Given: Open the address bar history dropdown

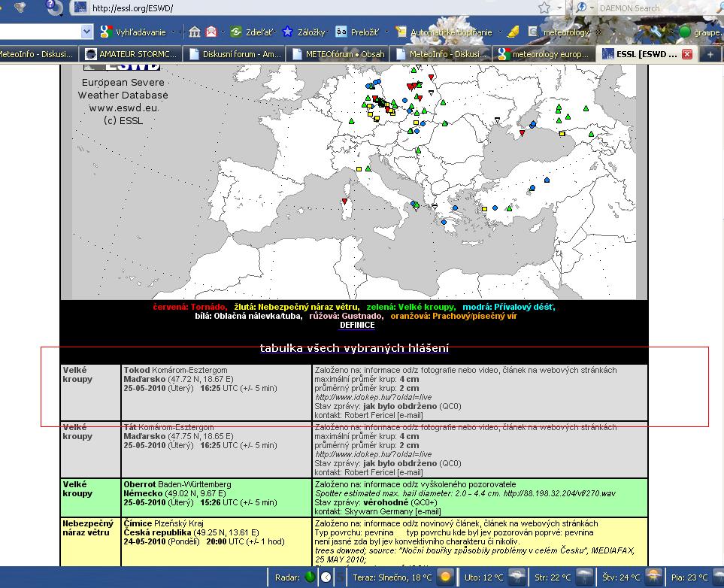Looking at the screenshot, I should (559, 8).
